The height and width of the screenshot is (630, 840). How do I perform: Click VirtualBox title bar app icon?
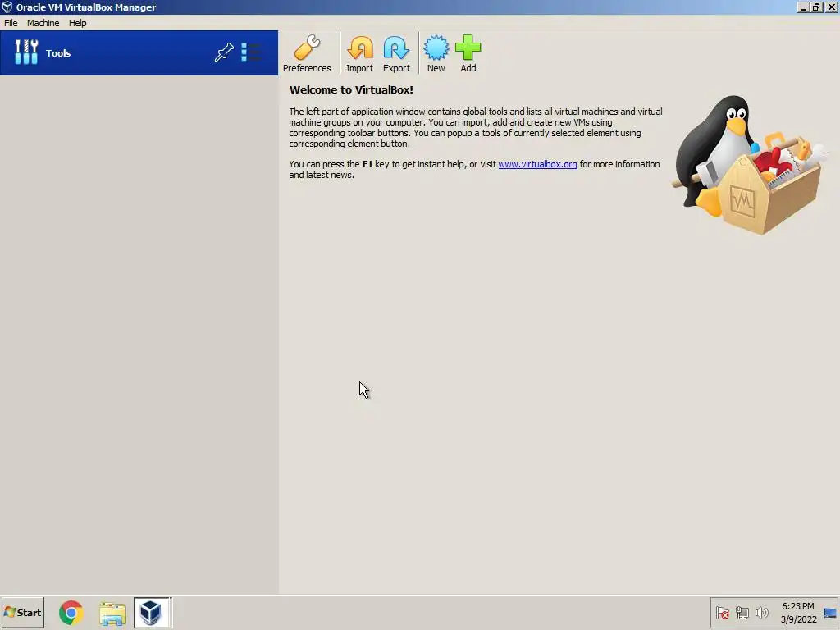click(7, 7)
